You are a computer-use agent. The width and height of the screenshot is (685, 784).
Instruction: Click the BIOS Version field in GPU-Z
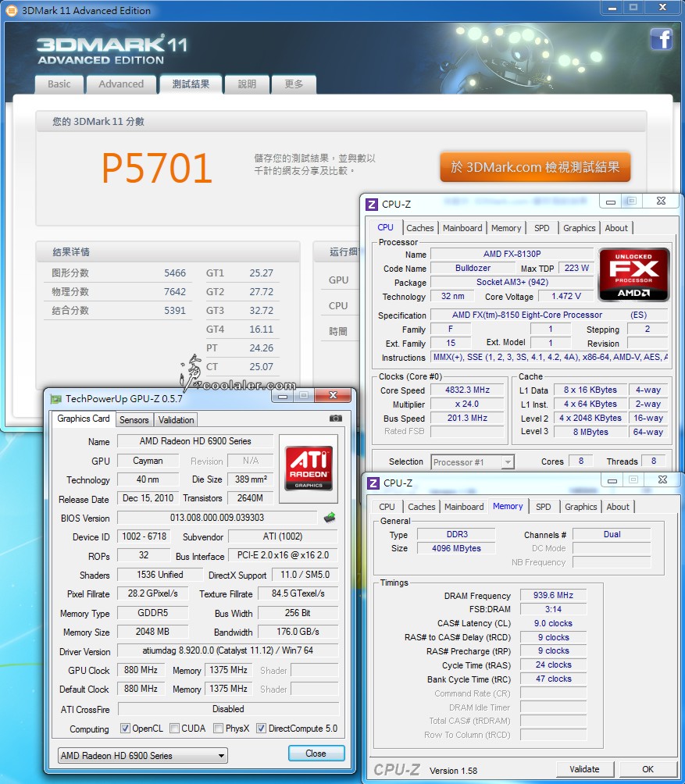[x=217, y=518]
